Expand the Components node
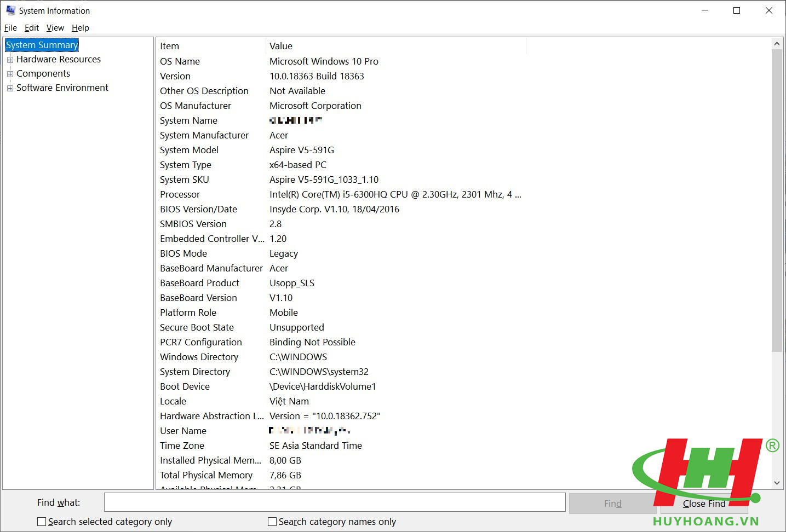This screenshot has width=786, height=532. pyautogui.click(x=10, y=74)
